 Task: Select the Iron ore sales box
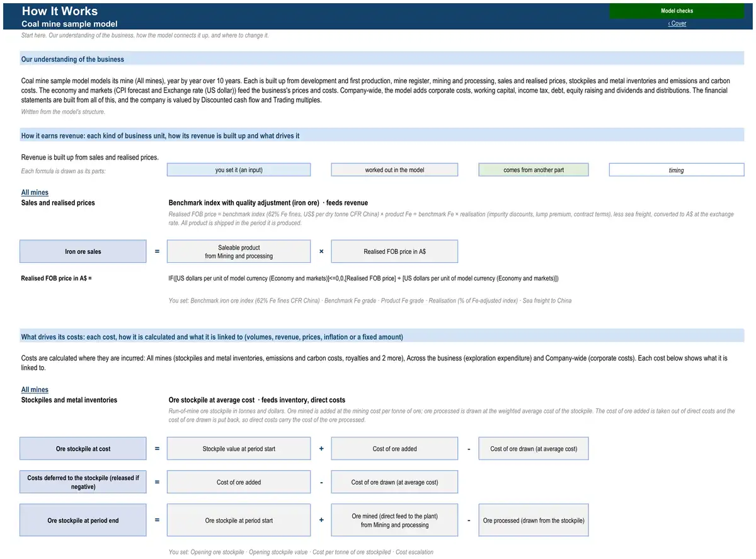click(83, 251)
